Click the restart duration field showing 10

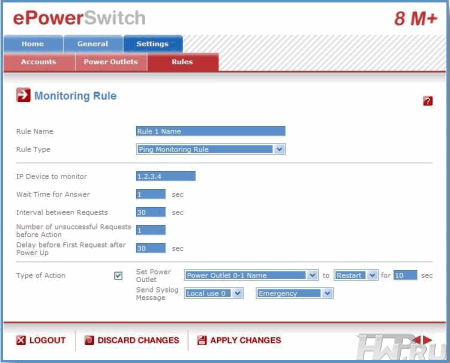(405, 275)
